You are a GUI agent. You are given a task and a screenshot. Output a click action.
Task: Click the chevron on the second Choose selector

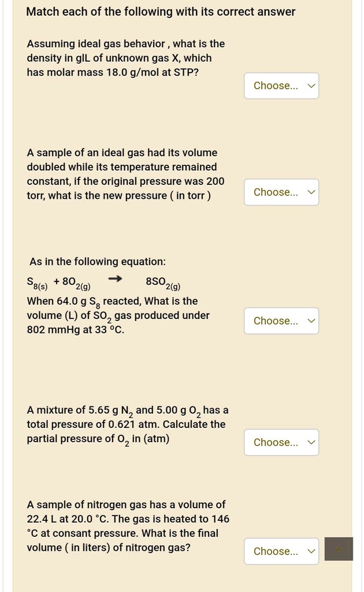pyautogui.click(x=310, y=192)
